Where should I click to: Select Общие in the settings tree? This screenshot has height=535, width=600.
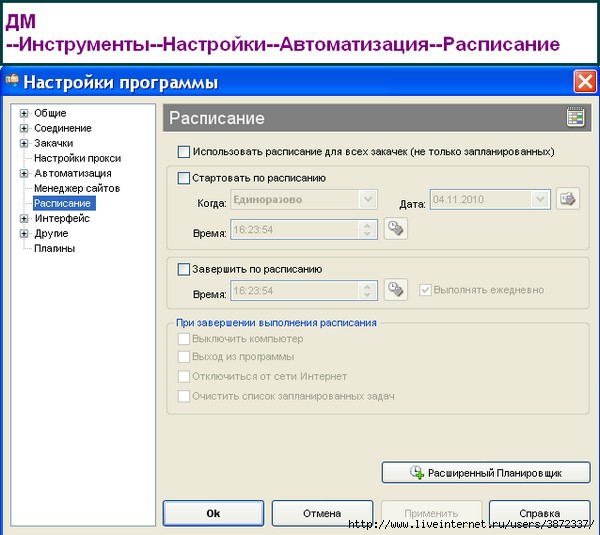coord(50,113)
